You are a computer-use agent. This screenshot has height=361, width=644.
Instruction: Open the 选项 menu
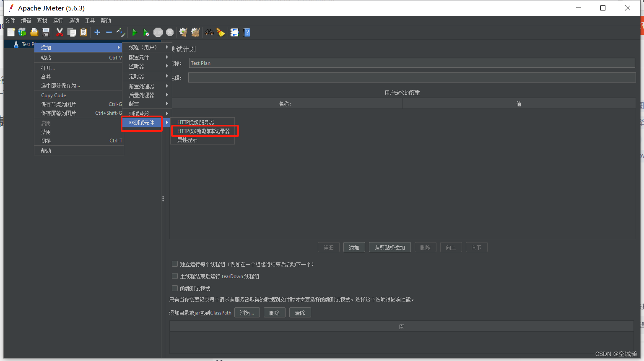click(x=74, y=21)
